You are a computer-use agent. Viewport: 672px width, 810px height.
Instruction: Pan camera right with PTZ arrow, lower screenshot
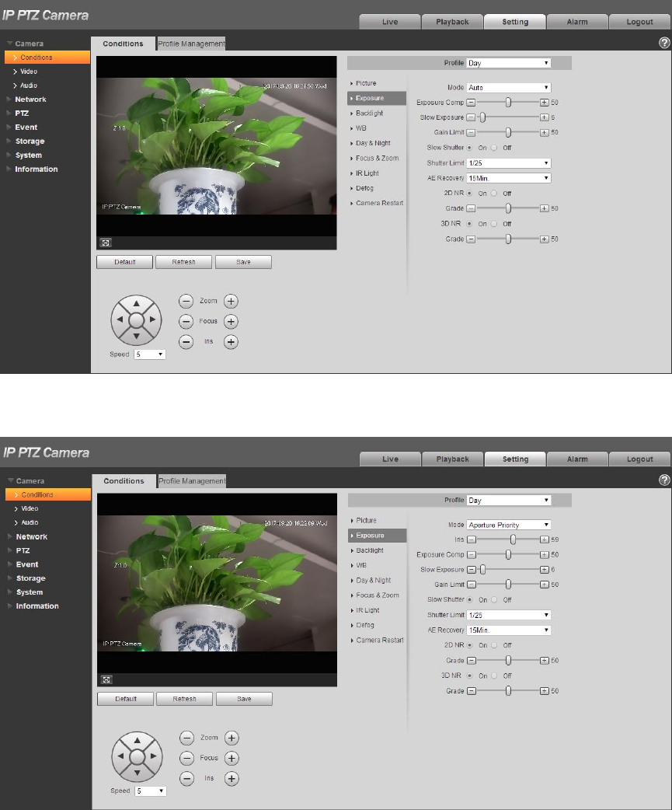pos(153,756)
